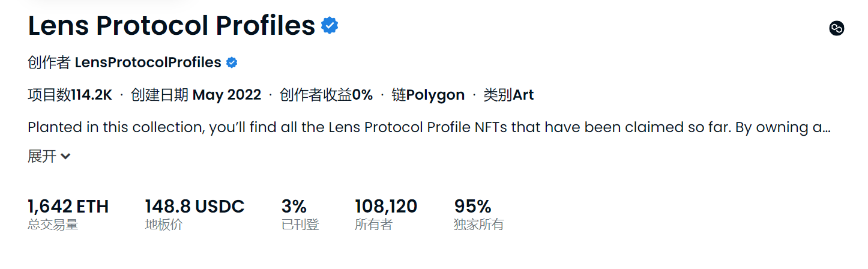Click the 108,120 owners stat
Image resolution: width=868 pixels, height=269 pixels.
[x=386, y=207]
